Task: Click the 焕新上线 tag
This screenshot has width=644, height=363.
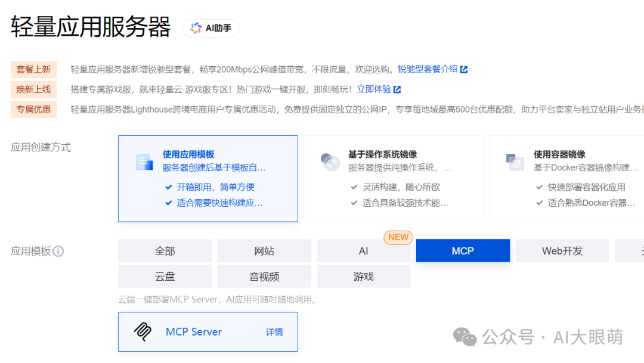Action: pyautogui.click(x=33, y=89)
